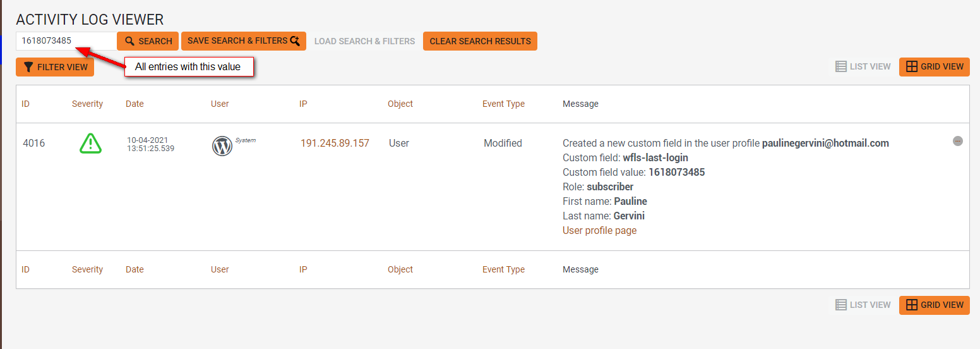Screen dimensions: 980x349
Task: Click the WordPress System user avatar
Action: tap(222, 146)
